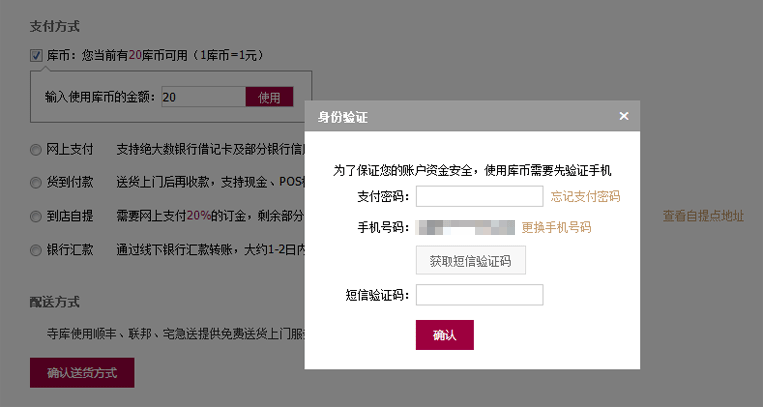Select the 货到付款 radio button
763x407 pixels.
36,183
